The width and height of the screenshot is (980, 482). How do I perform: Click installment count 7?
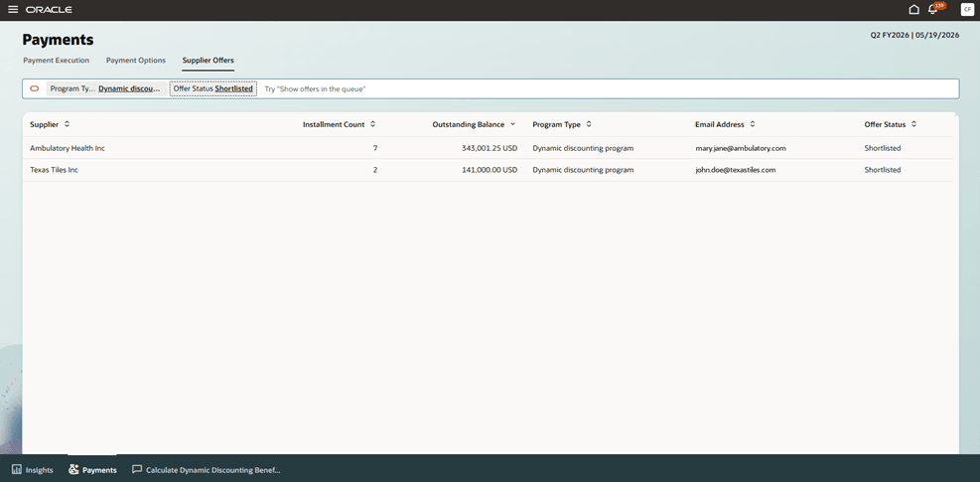pyautogui.click(x=375, y=148)
